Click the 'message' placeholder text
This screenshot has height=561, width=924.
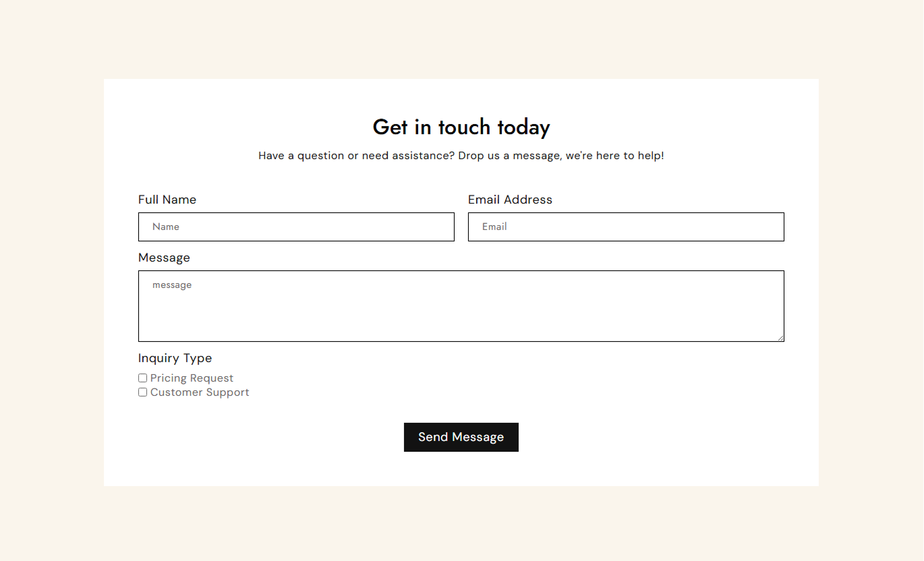172,285
